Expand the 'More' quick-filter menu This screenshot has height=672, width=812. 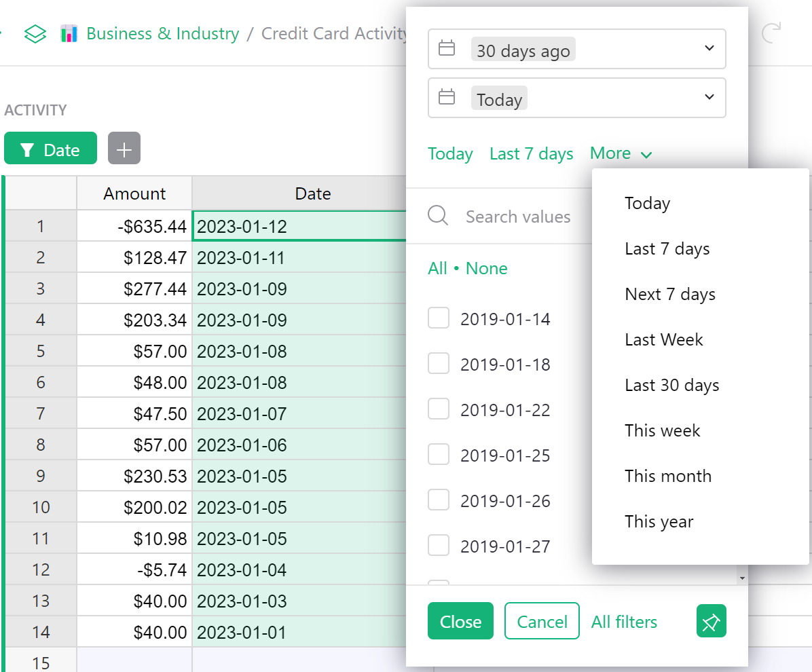(620, 153)
